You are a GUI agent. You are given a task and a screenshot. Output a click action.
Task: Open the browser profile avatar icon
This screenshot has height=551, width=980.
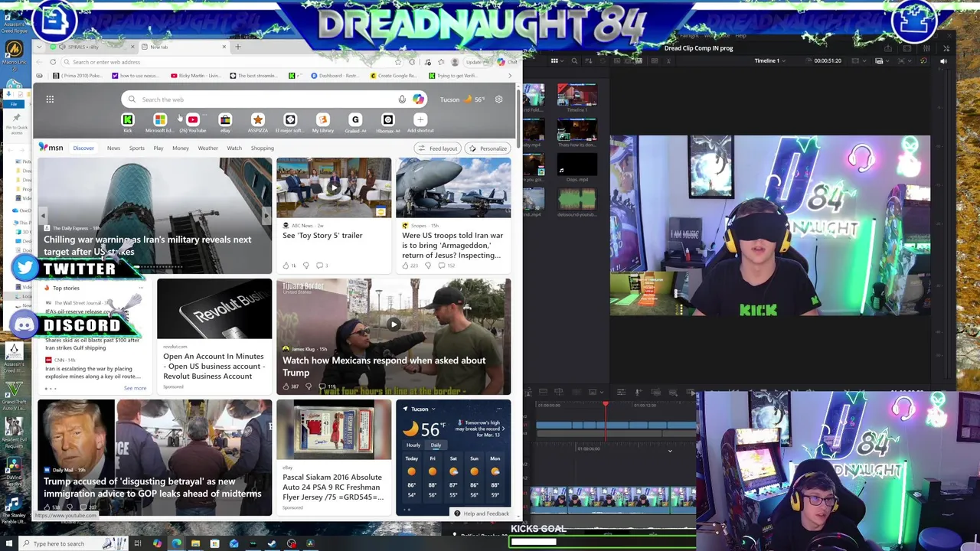coord(455,62)
